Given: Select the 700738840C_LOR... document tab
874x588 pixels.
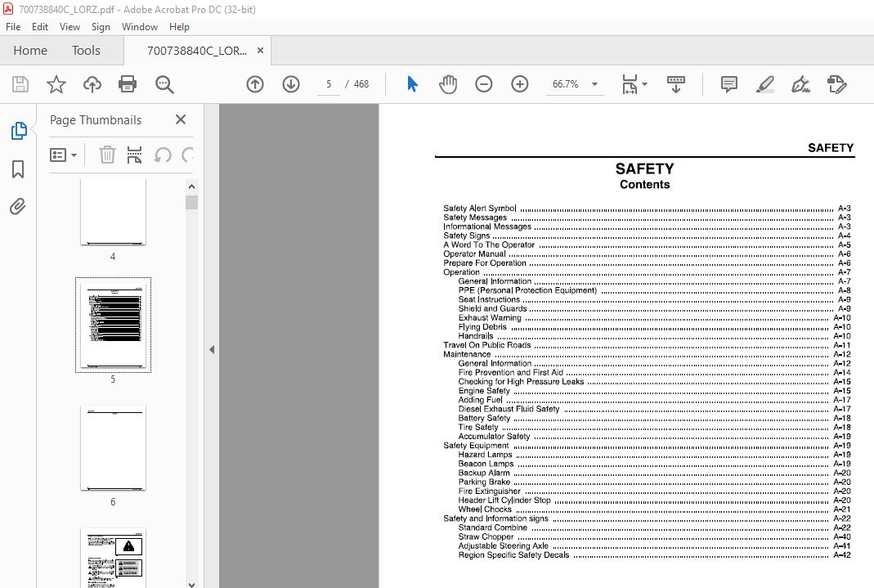Looking at the screenshot, I should pos(196,51).
